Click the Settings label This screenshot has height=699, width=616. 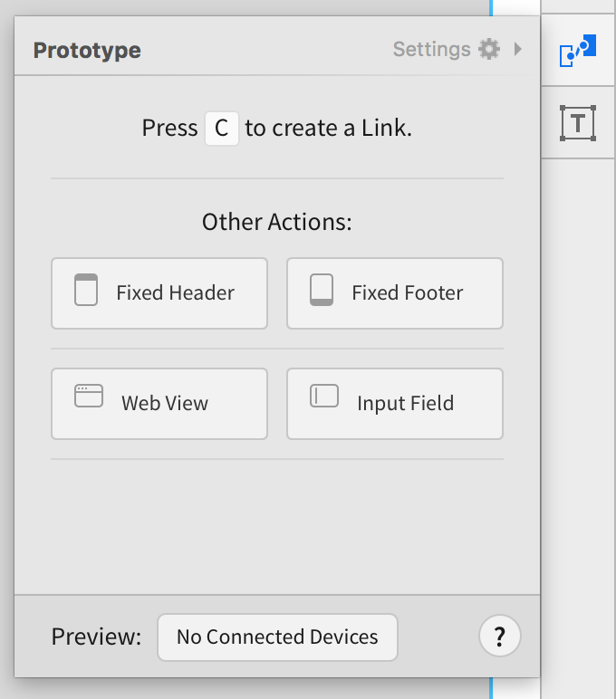pos(432,50)
